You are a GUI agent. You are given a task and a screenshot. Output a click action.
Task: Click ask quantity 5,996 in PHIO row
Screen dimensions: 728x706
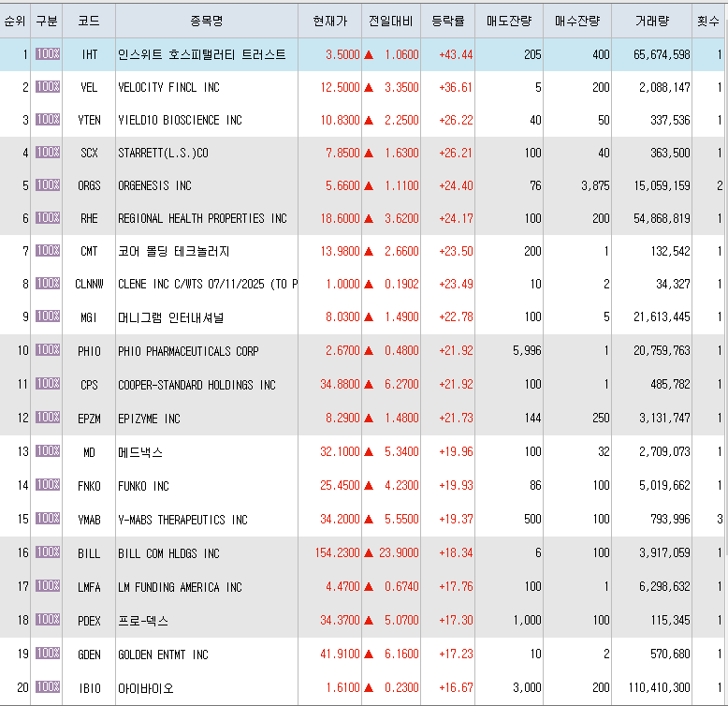tap(527, 351)
